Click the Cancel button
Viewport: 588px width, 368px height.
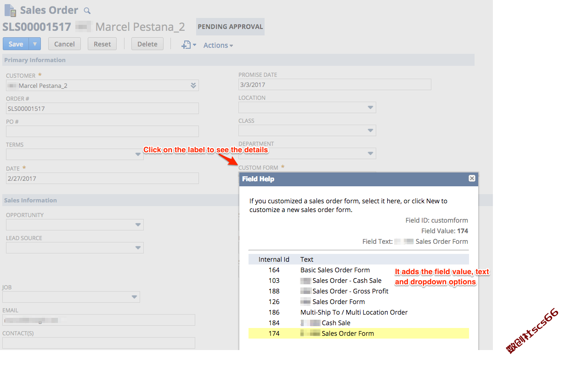[x=64, y=44]
